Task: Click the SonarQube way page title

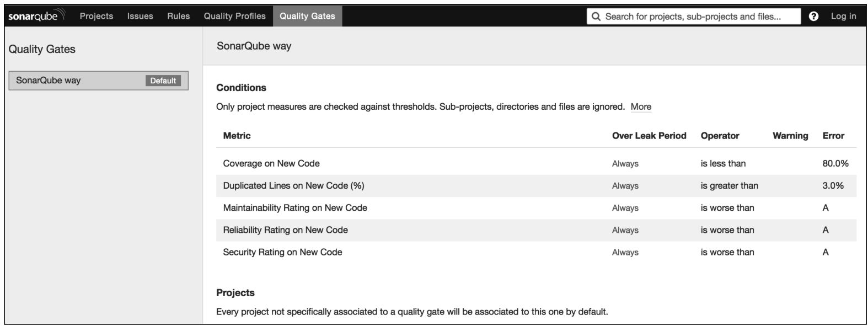Action: 254,46
